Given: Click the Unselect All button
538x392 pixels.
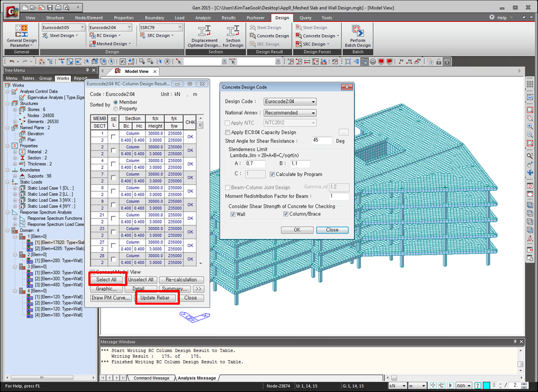Looking at the screenshot, I should coord(141,280).
